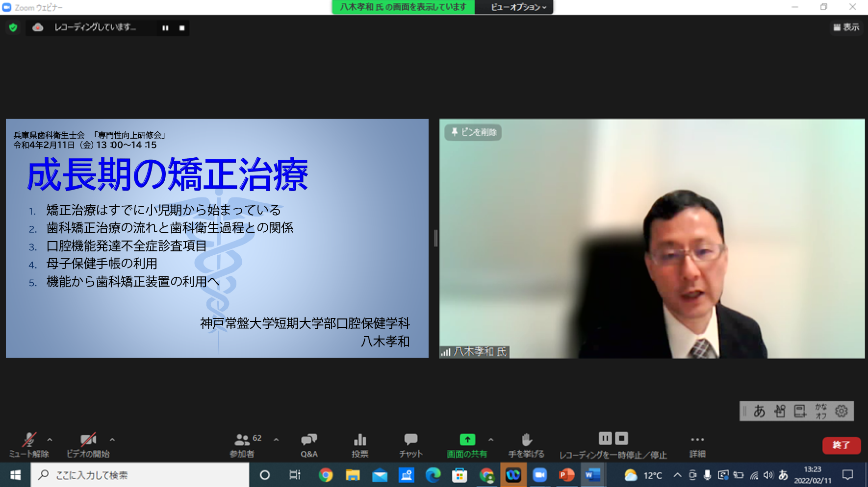Expand screen share options arrow
Screen dimensions: 868x487
pos(491,439)
